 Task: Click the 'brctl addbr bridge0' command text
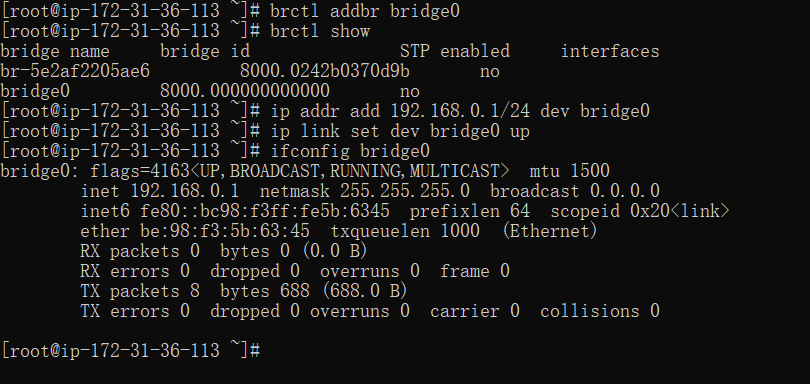click(365, 11)
